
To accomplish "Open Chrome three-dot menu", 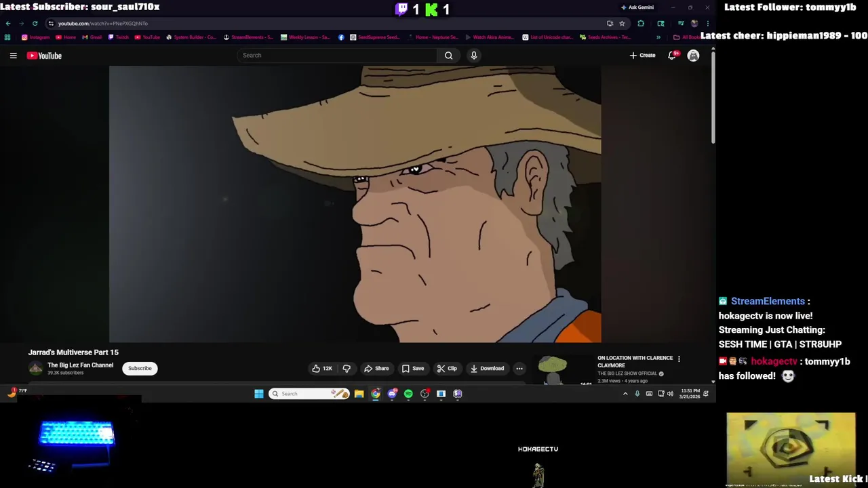I will click(707, 24).
